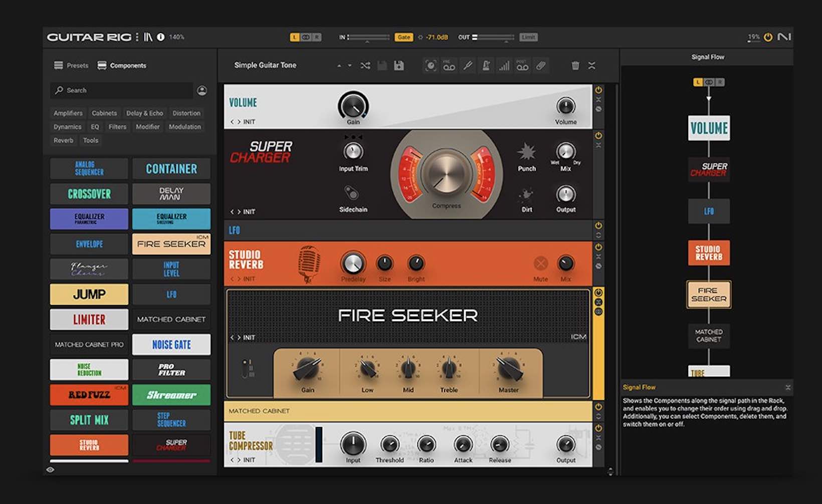Click the stereo link icon in signal flow top
Viewport: 822px width, 504px height.
(709, 82)
